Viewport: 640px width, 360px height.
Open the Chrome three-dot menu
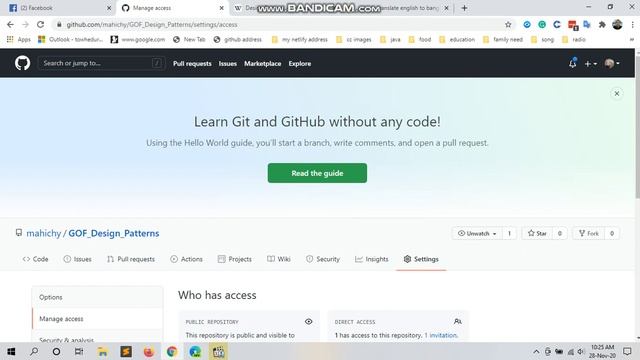tap(632, 24)
